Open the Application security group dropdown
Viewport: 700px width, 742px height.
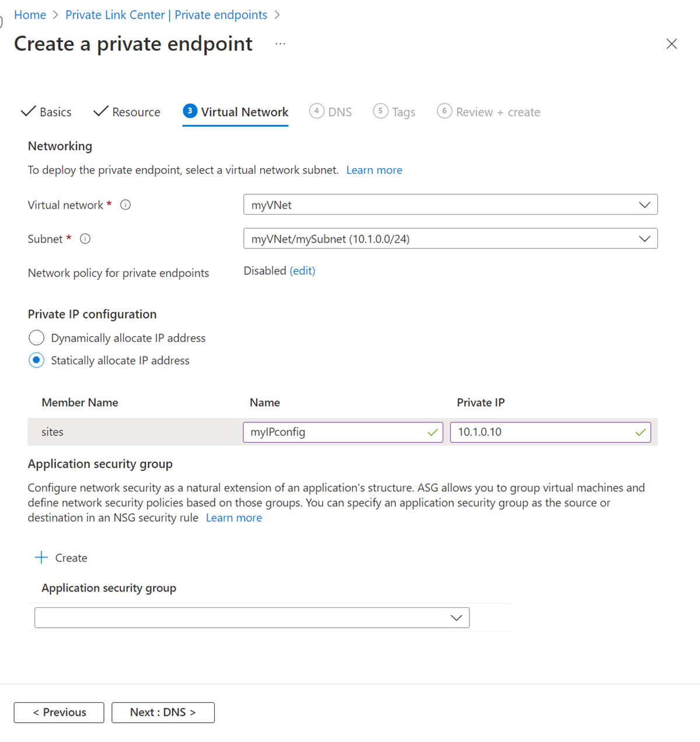click(252, 618)
